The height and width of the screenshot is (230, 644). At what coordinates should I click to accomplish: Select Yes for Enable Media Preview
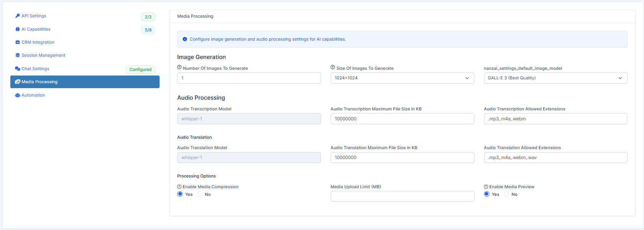(487, 194)
